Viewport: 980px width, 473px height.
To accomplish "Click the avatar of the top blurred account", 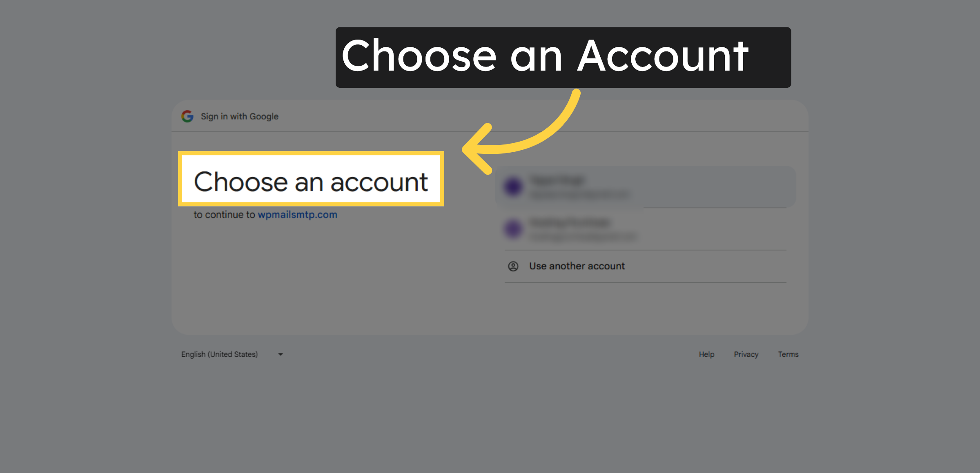I will pos(513,186).
